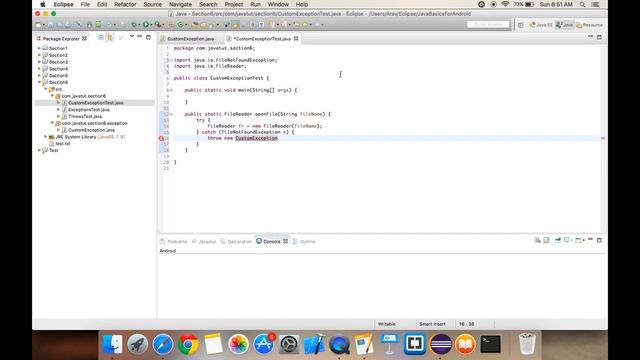The width and height of the screenshot is (640, 360).
Task: Maximize the editor area
Action: 599,38
